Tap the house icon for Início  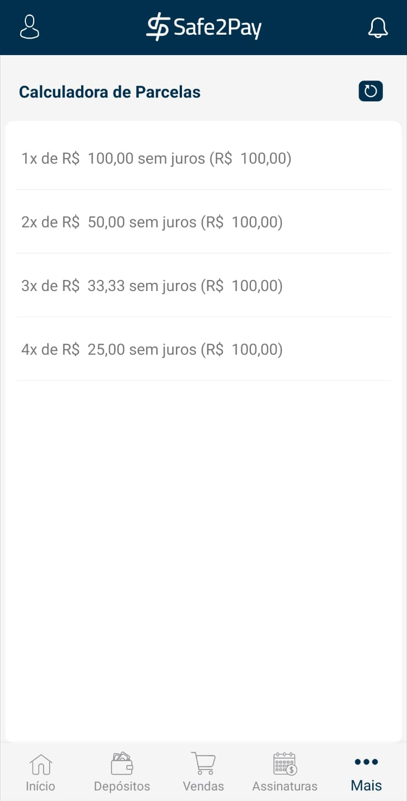point(41,764)
